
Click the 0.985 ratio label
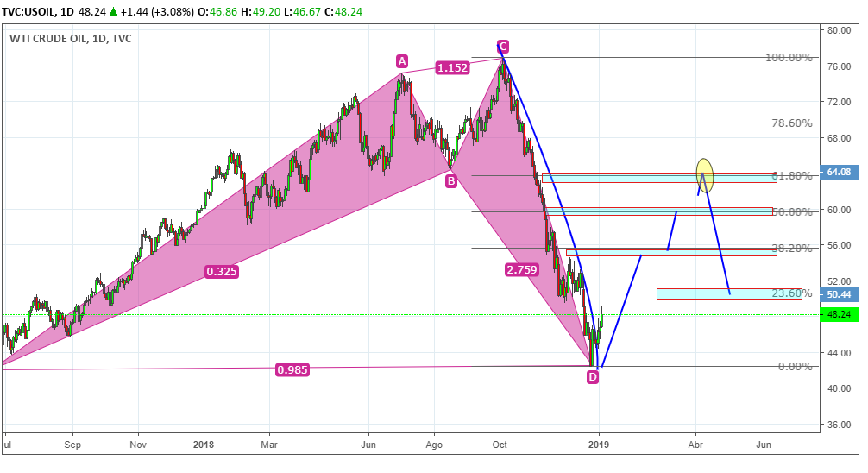tap(292, 369)
